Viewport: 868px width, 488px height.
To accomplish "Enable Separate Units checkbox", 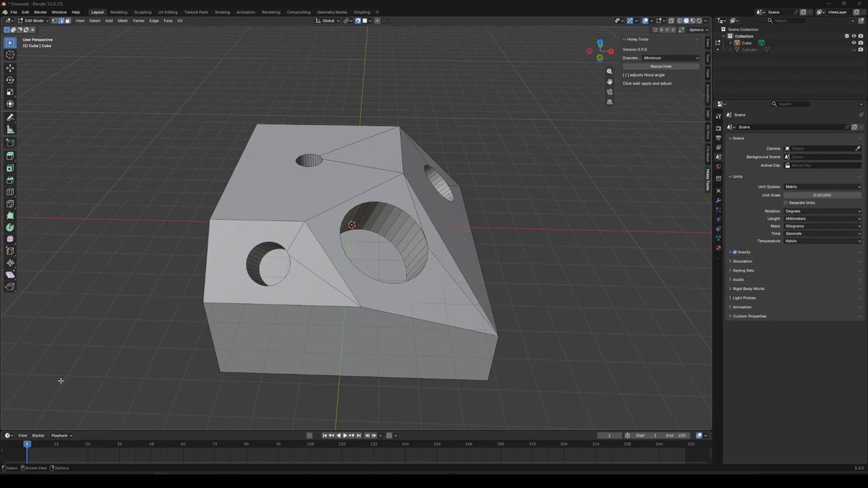I will [786, 202].
